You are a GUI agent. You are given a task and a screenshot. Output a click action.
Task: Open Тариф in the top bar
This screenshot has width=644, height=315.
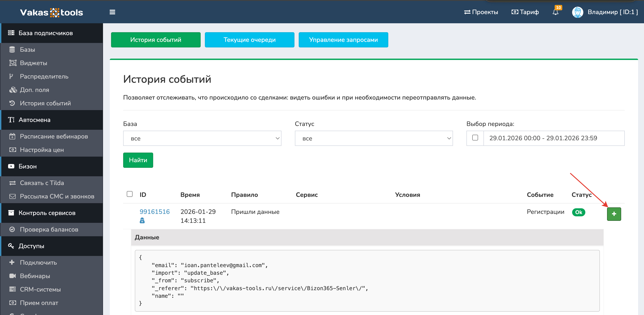pyautogui.click(x=525, y=12)
